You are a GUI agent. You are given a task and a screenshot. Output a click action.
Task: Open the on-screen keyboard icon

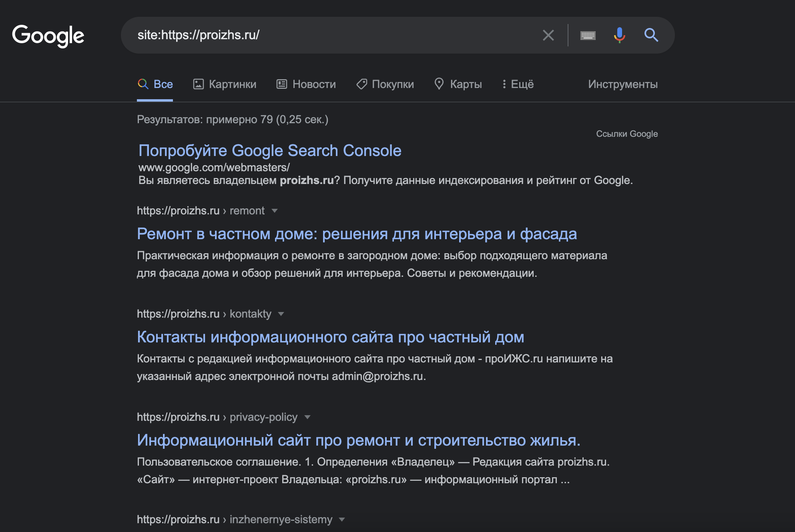click(588, 36)
